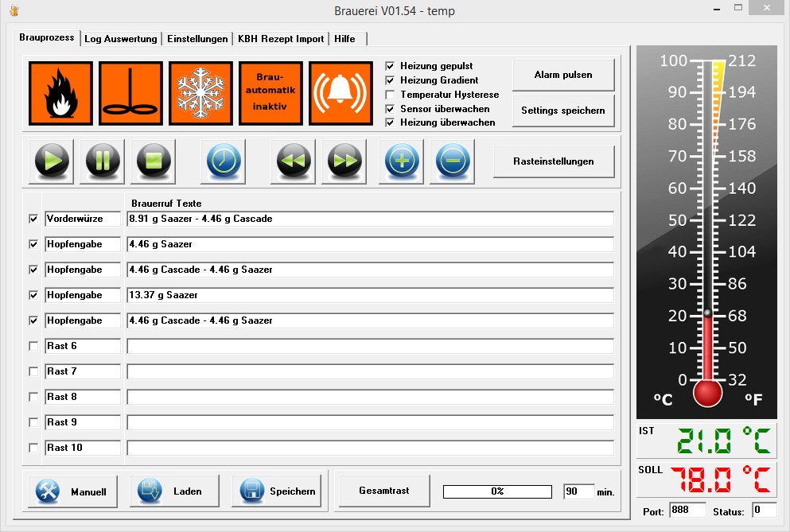Uncheck the Heizung gepulst checkbox
790x532 pixels.
click(x=390, y=66)
